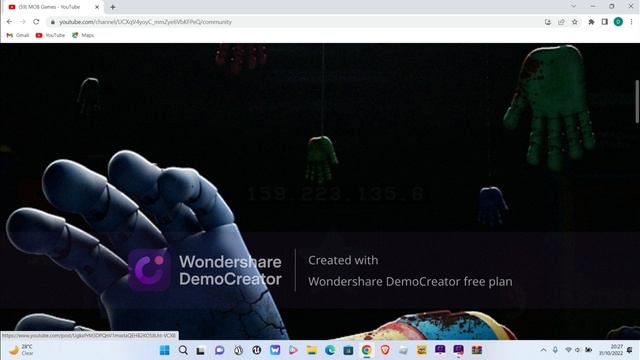Open the tab search dropdown chevron
Viewport: 640px width, 360px height.
click(573, 7)
